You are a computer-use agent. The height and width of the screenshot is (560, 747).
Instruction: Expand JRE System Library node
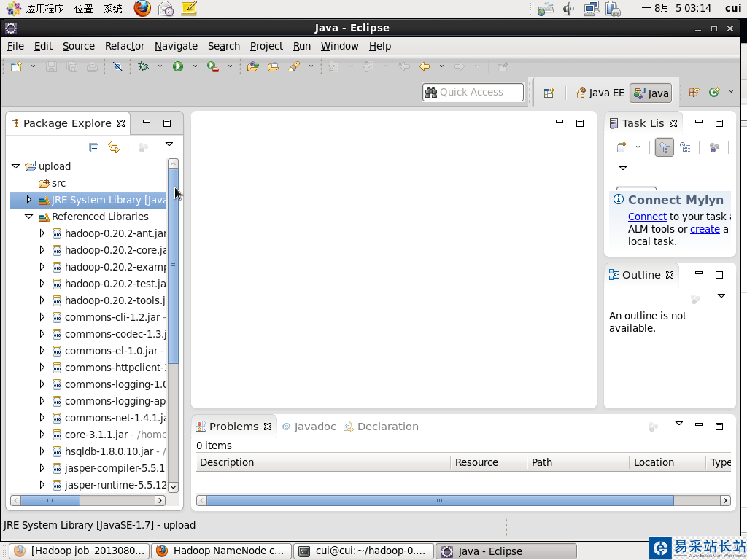pos(28,200)
